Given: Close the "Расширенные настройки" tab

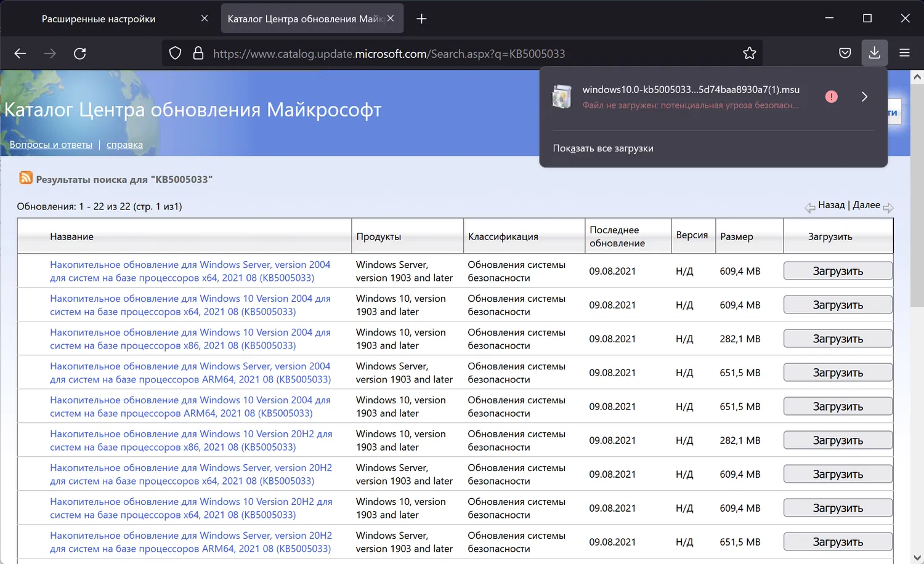Looking at the screenshot, I should [205, 18].
